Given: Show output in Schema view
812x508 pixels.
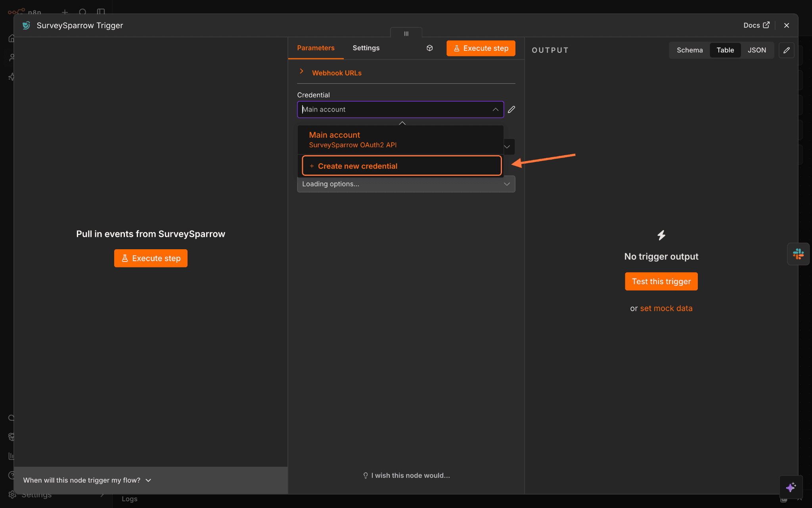Looking at the screenshot, I should pos(689,50).
